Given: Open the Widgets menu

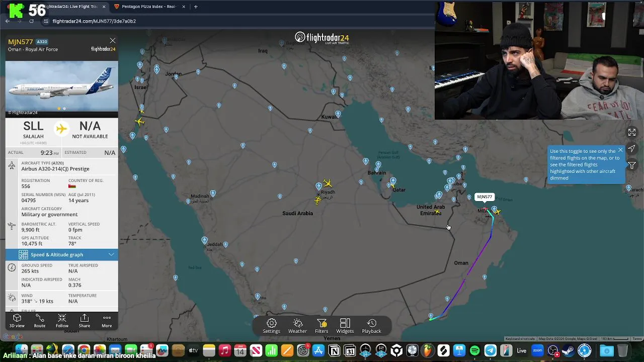Looking at the screenshot, I should point(345,326).
